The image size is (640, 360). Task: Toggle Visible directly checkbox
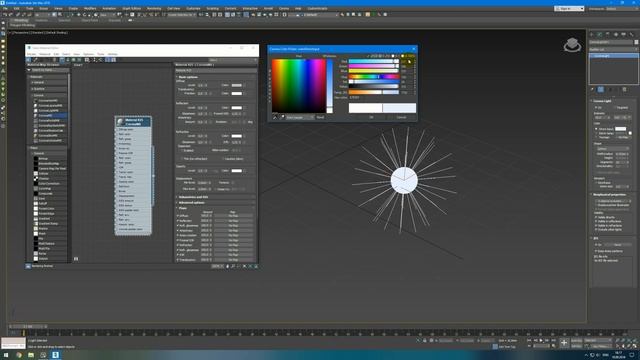597,217
